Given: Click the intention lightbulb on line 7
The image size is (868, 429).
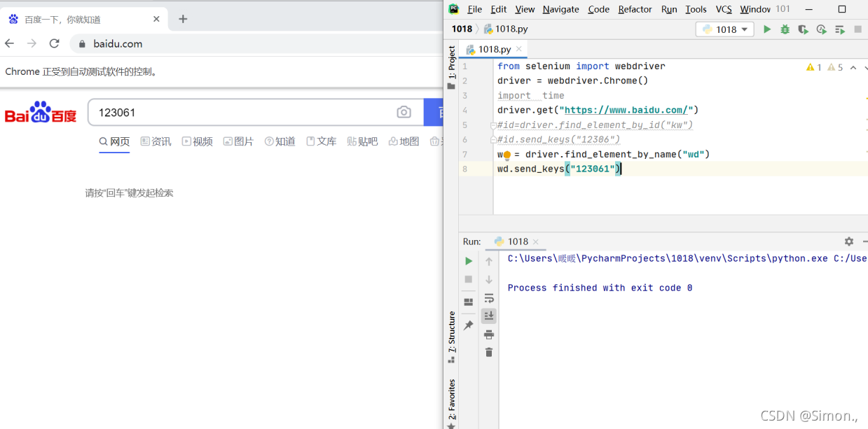Looking at the screenshot, I should pos(507,155).
